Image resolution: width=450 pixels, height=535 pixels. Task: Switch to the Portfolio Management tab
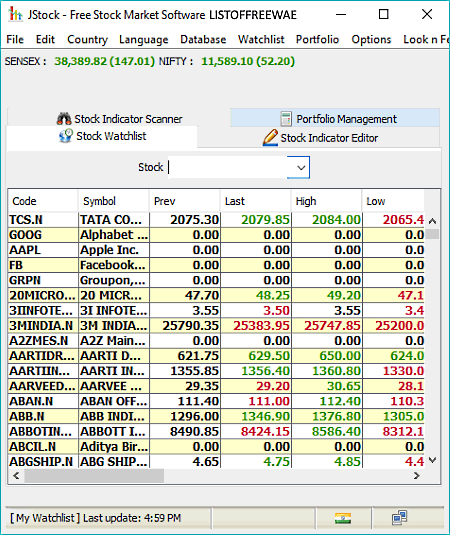click(x=335, y=118)
